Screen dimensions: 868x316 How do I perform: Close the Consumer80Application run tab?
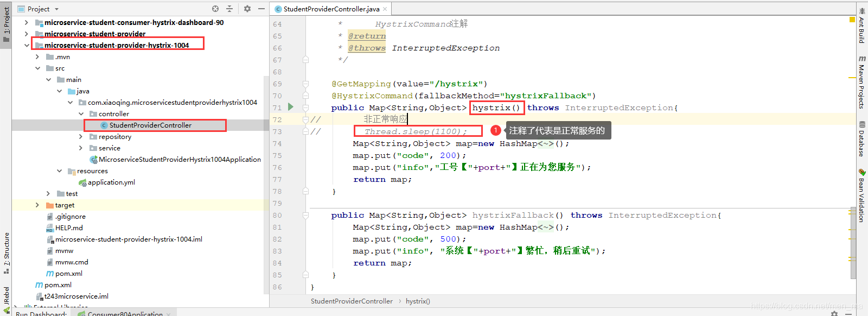pos(169,314)
